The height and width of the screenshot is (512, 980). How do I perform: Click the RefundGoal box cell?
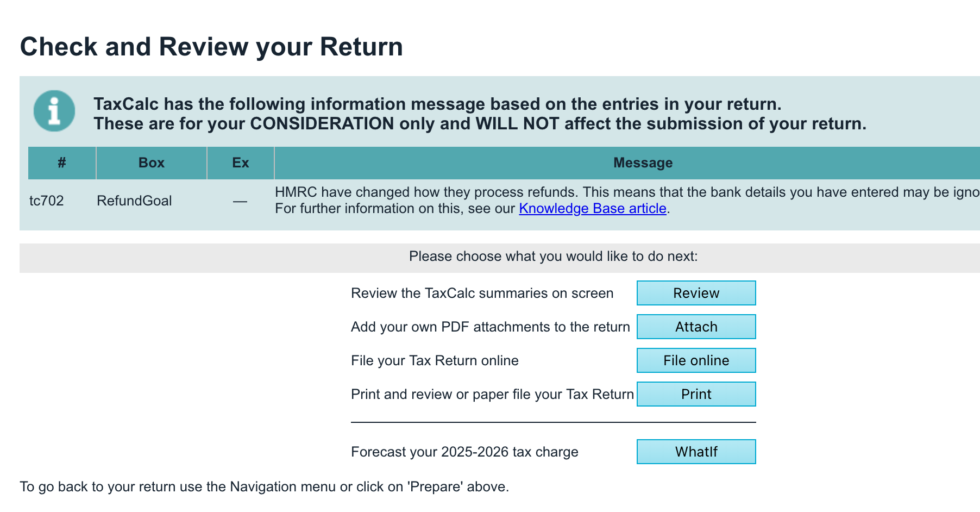[134, 201]
